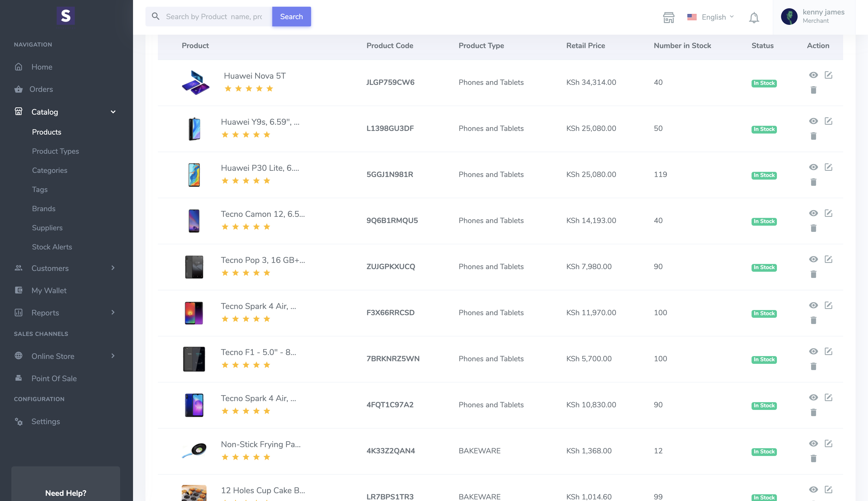The width and height of the screenshot is (868, 501).
Task: View the Tecno Pop 3 via eye icon
Action: coord(813,260)
